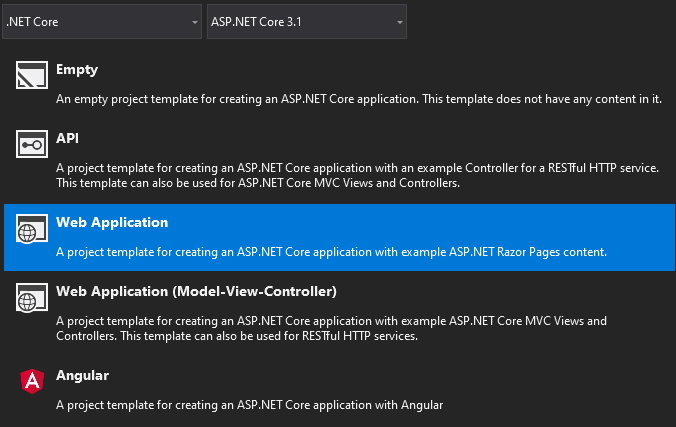The height and width of the screenshot is (427, 676).
Task: Click the Model-View-Controller template icon
Action: pyautogui.click(x=32, y=297)
